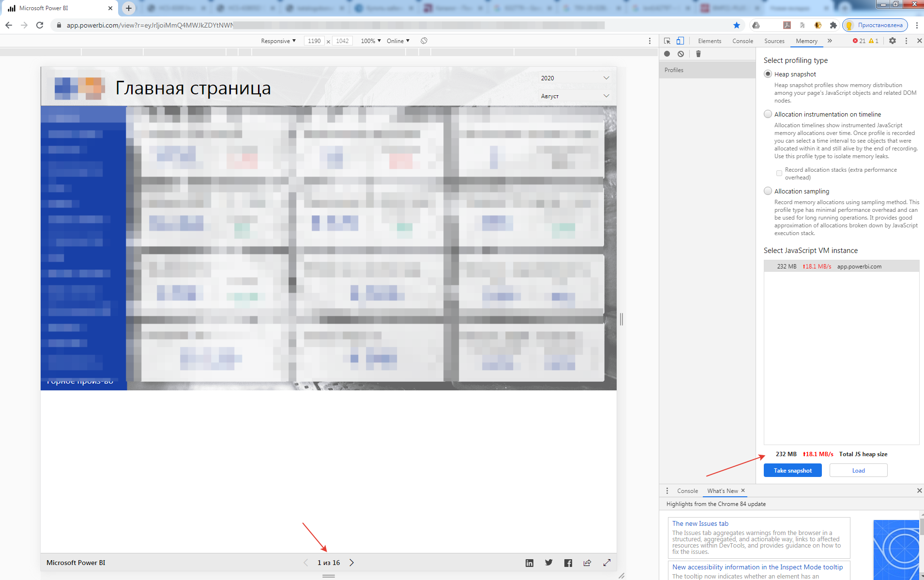Image resolution: width=924 pixels, height=580 pixels.
Task: Select the Profiles sidebar item
Action: click(x=707, y=70)
